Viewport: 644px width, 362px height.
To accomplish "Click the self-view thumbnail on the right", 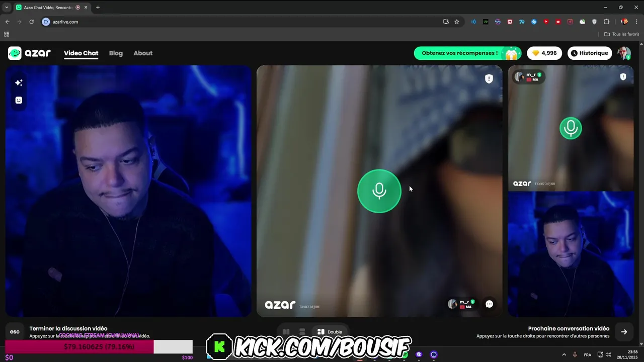I will coord(571,254).
